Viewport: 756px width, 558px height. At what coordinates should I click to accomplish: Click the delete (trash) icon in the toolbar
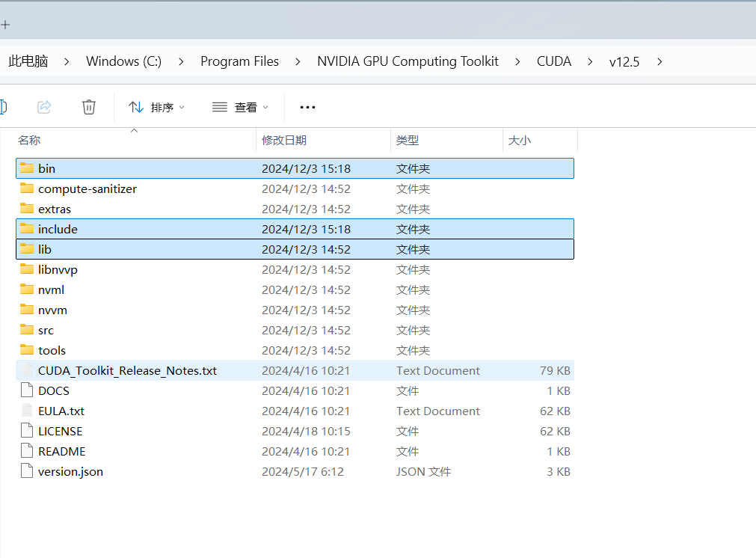89,107
